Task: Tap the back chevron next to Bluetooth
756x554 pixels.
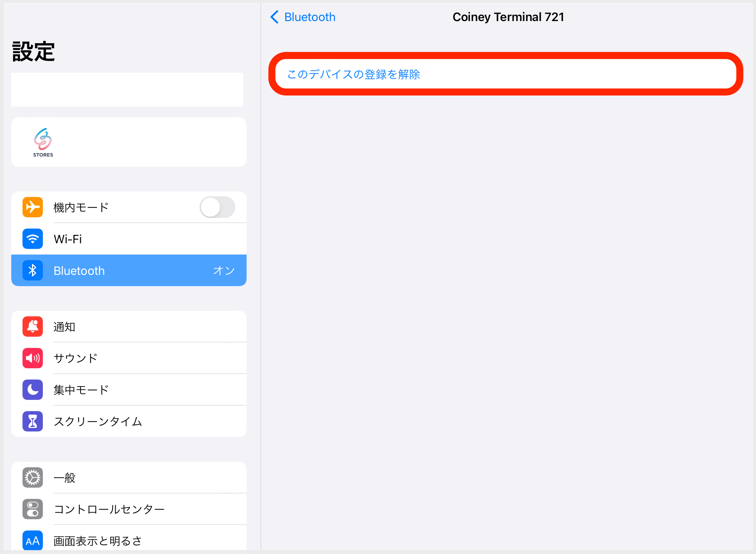Action: point(274,17)
